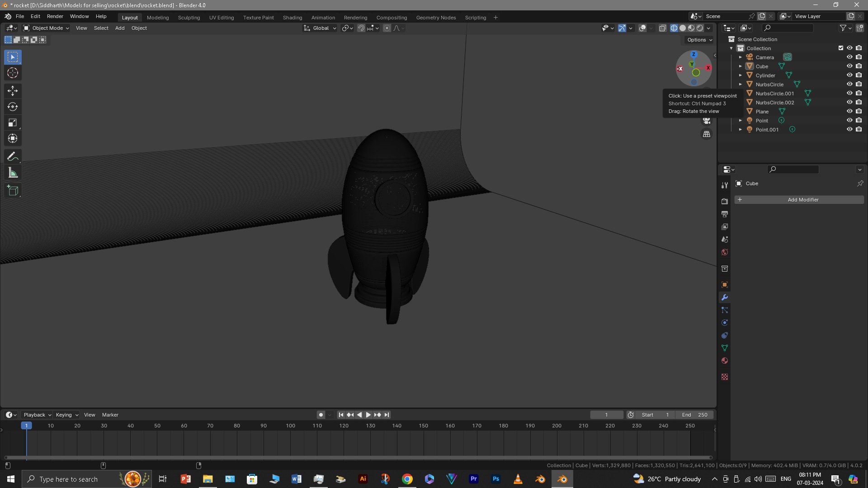The width and height of the screenshot is (868, 488).
Task: Select the Cursor tool in the left toolbar
Action: (x=13, y=73)
